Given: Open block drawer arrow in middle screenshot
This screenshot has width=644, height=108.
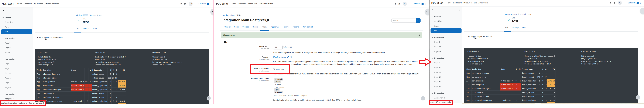Looking at the screenshot, I should coord(427,12).
